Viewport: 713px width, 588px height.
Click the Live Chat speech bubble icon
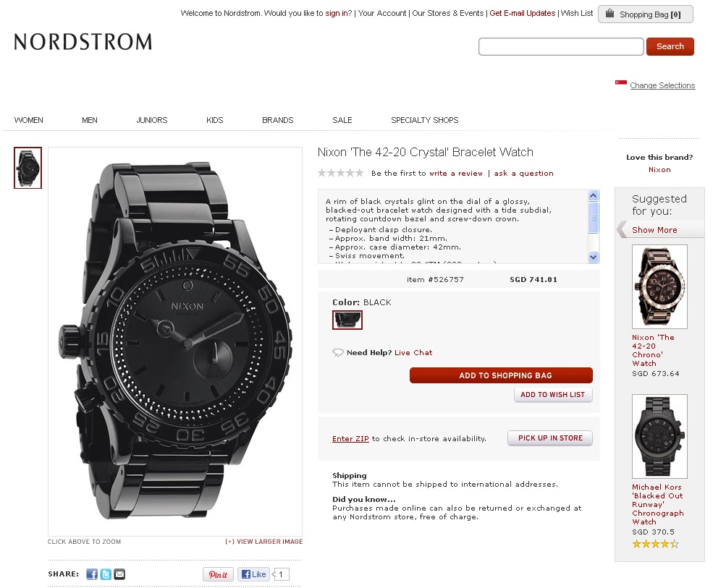click(x=338, y=352)
